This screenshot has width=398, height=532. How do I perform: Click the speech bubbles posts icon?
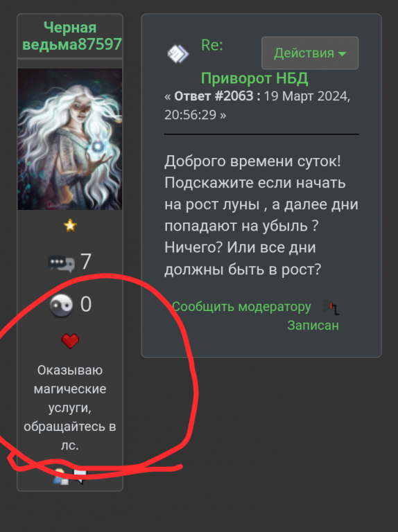point(62,263)
